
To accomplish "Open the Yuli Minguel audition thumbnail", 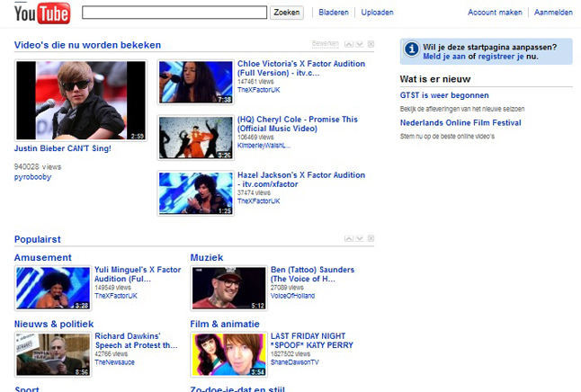I will coord(53,288).
